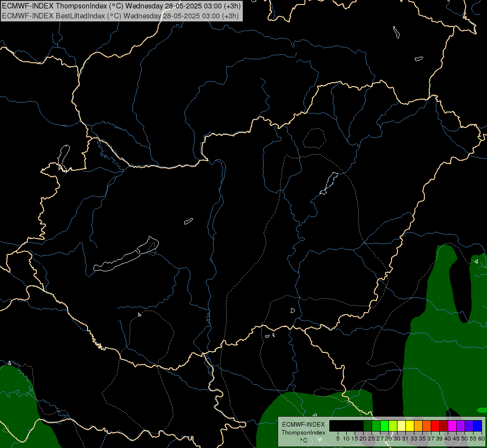Select the blue 55–60 legend swatch

pos(478,426)
